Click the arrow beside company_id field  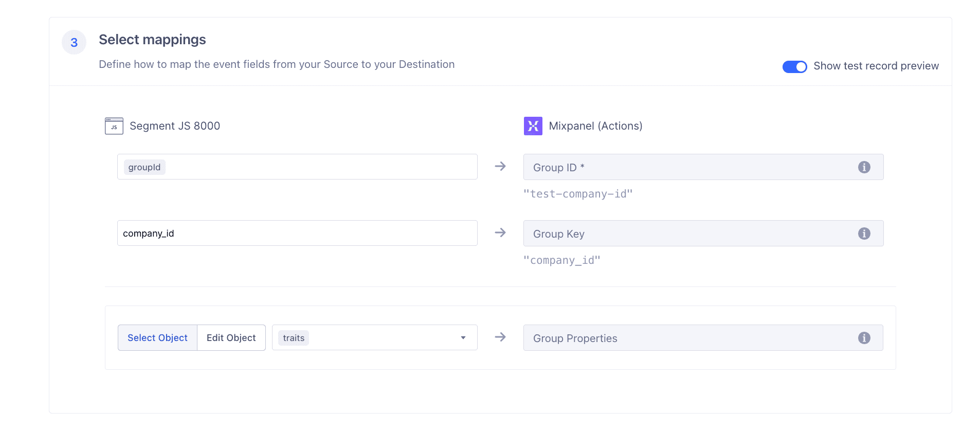[500, 233]
